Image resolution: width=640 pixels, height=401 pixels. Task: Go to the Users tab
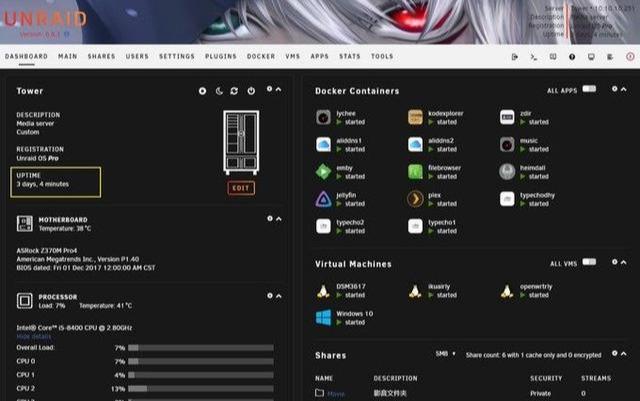[137, 56]
